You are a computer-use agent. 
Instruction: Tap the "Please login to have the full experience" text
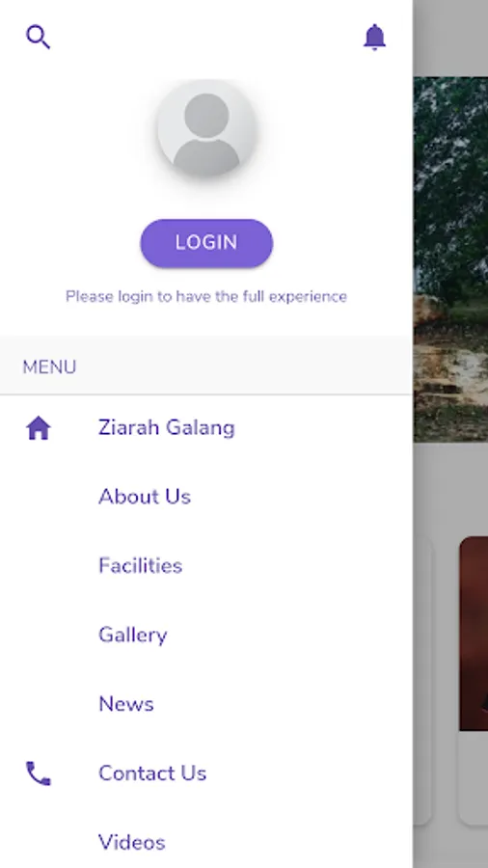coord(206,297)
